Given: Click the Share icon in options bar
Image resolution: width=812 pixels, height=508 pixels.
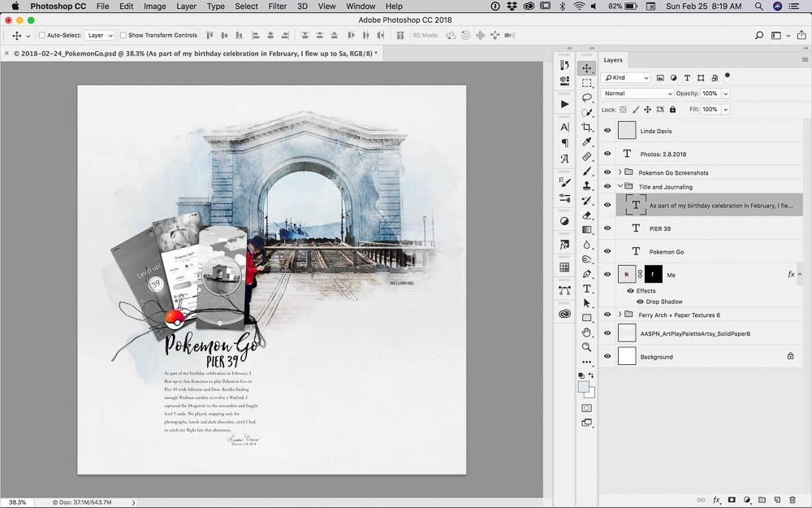Looking at the screenshot, I should point(801,35).
